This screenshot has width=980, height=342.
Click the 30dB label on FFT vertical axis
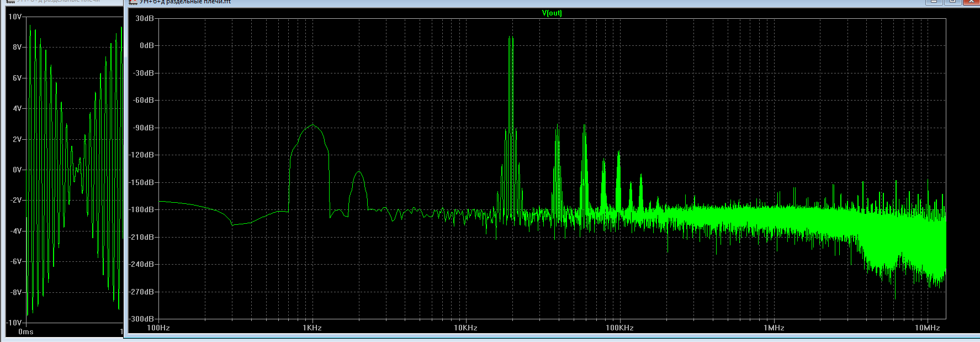point(145,18)
